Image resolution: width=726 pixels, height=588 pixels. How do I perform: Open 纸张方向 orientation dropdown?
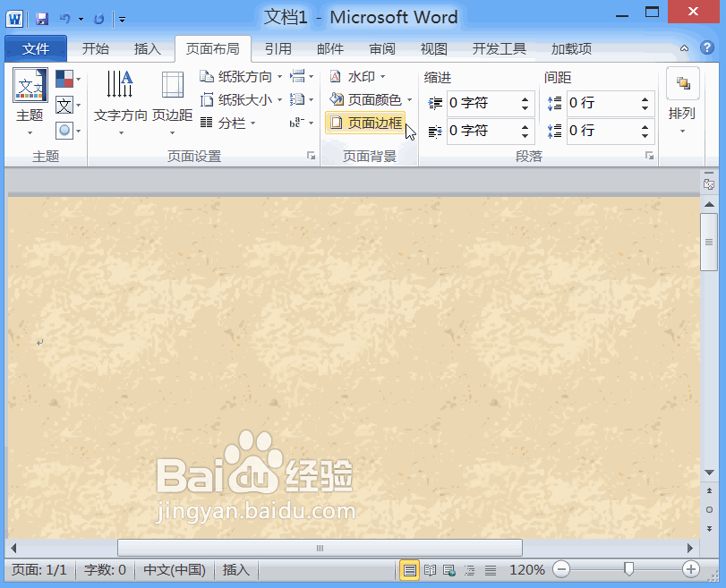tap(241, 76)
